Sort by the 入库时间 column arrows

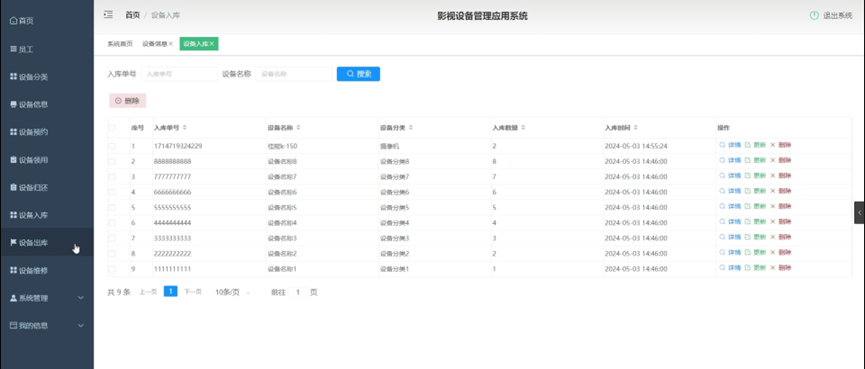pyautogui.click(x=636, y=127)
